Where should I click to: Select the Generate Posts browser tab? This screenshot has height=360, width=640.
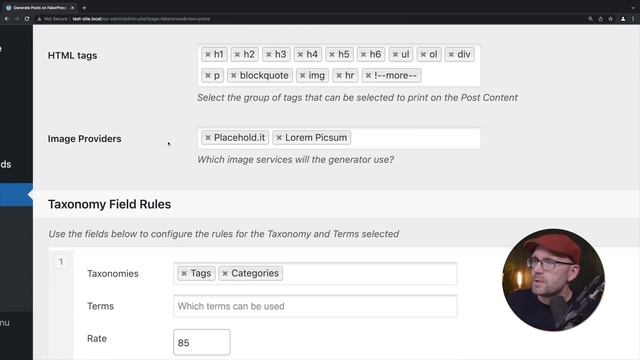[40, 8]
